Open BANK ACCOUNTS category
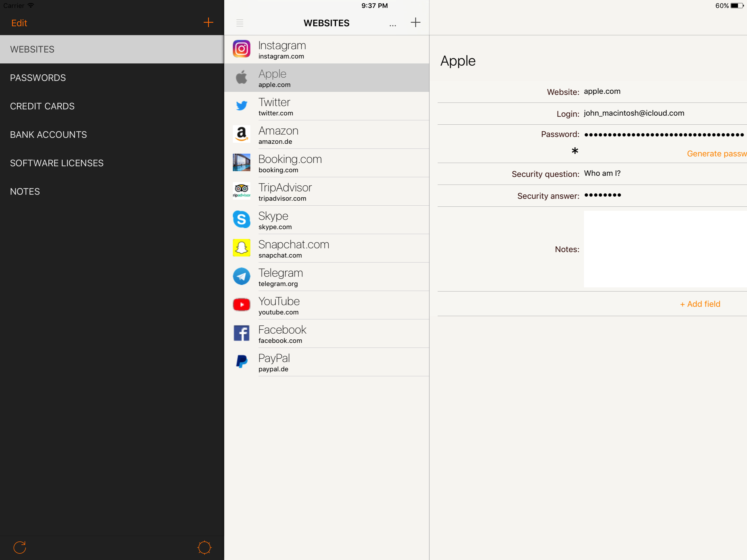 tap(112, 135)
